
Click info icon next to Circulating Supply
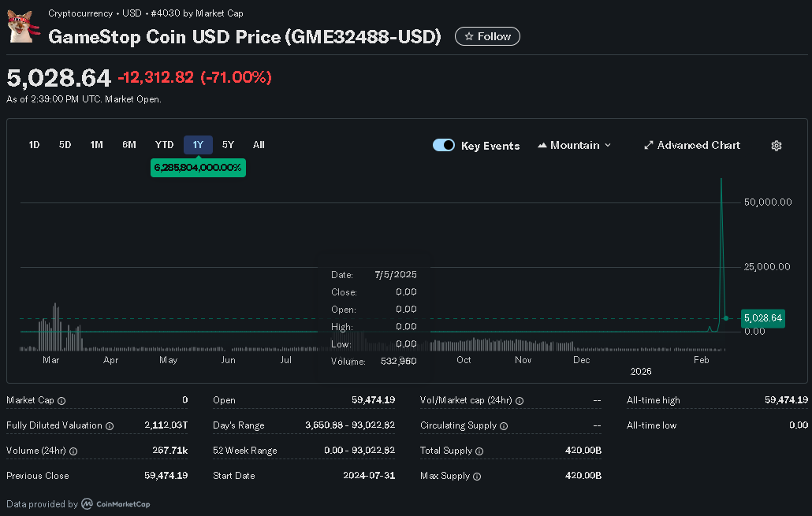[504, 426]
